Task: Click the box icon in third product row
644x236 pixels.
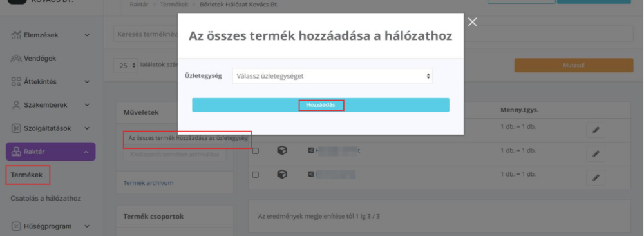Action: (282, 174)
